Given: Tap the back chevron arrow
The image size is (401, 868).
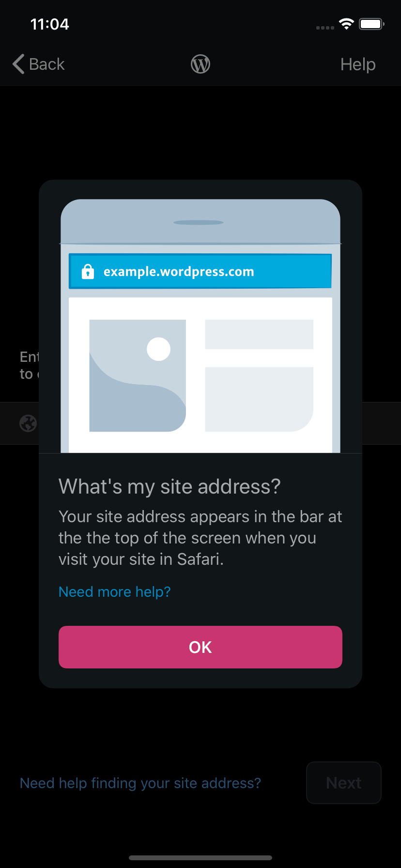Looking at the screenshot, I should click(18, 64).
